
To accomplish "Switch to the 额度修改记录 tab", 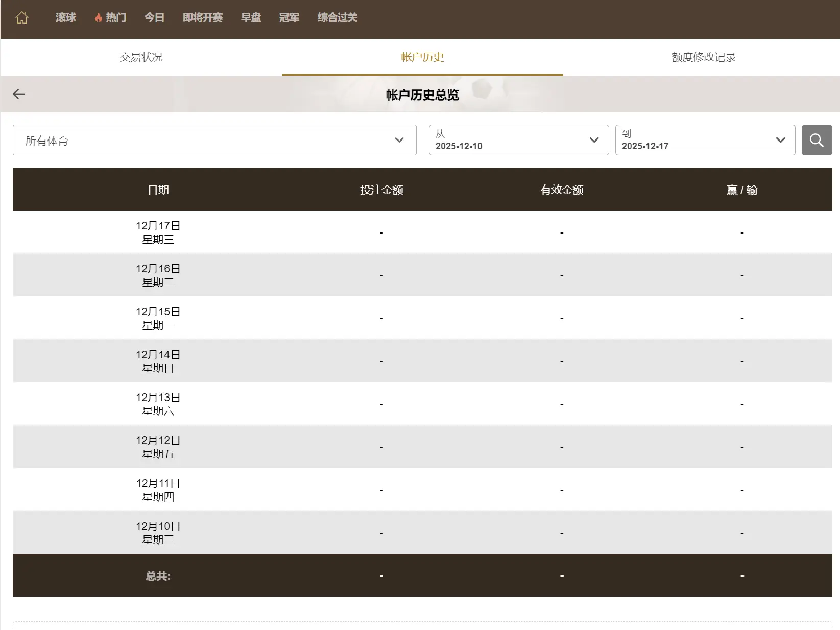I will (x=704, y=57).
